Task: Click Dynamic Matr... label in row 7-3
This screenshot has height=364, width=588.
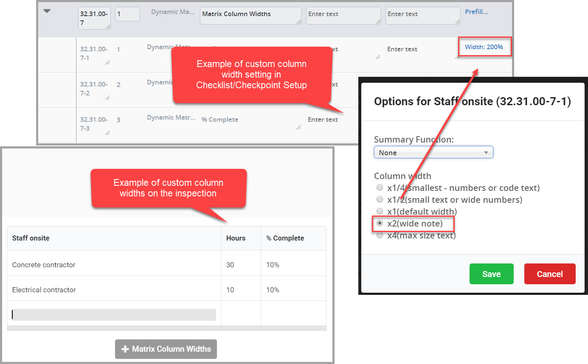Action: pyautogui.click(x=172, y=118)
